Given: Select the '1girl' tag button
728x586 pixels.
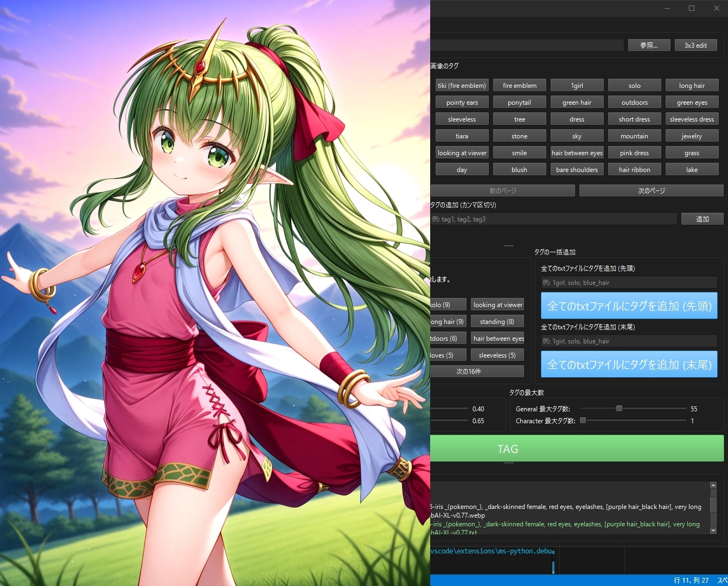Looking at the screenshot, I should pos(577,86).
